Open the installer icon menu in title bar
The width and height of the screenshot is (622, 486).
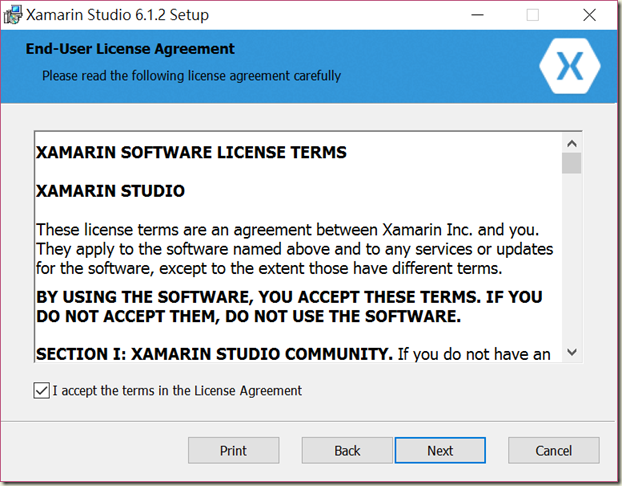pyautogui.click(x=13, y=15)
